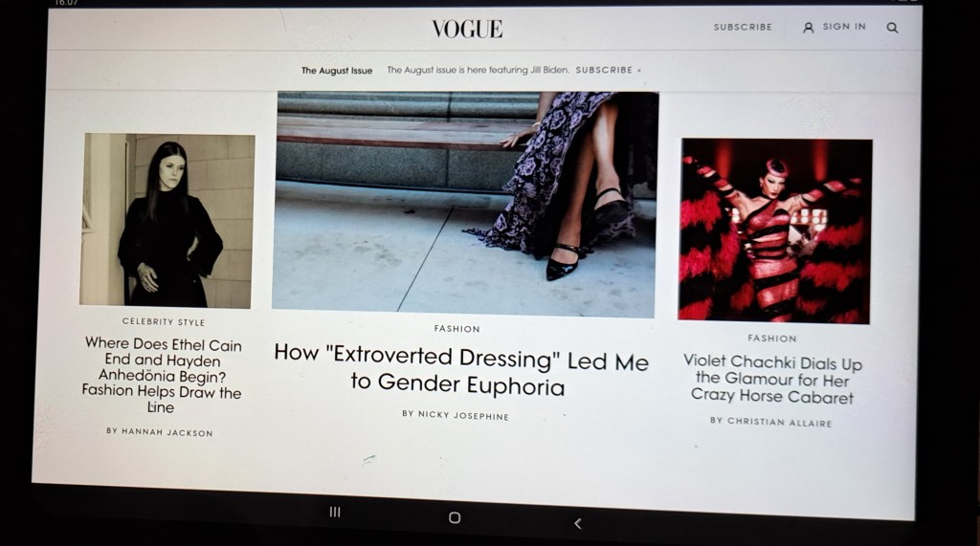Tap the Android back arrow icon
This screenshot has height=546, width=980.
click(x=577, y=523)
